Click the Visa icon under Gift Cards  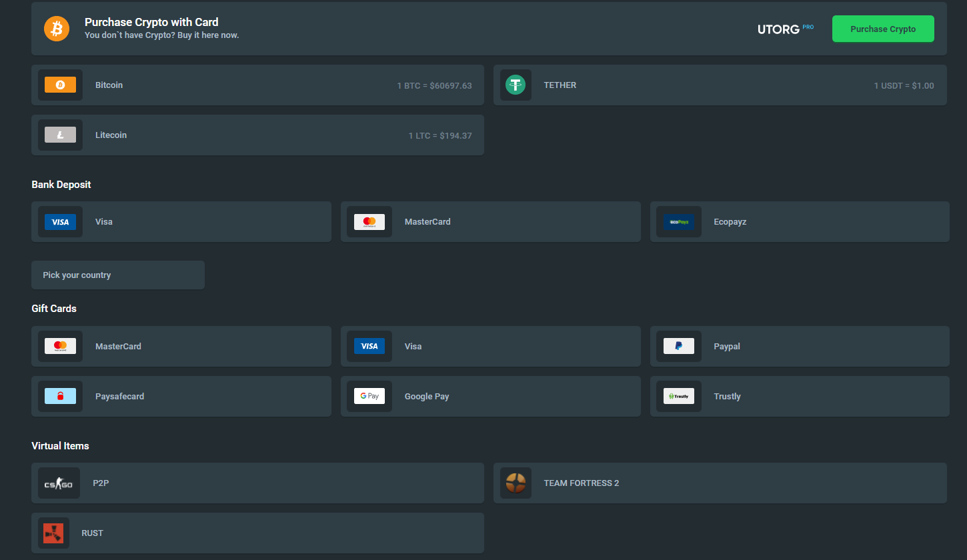click(x=369, y=346)
